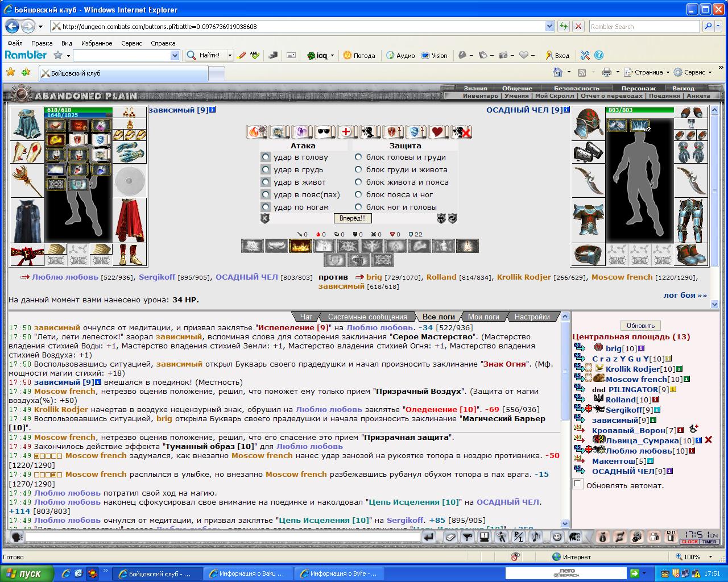The image size is (728, 582).
Task: Switch to the Чат tab
Action: 306,317
